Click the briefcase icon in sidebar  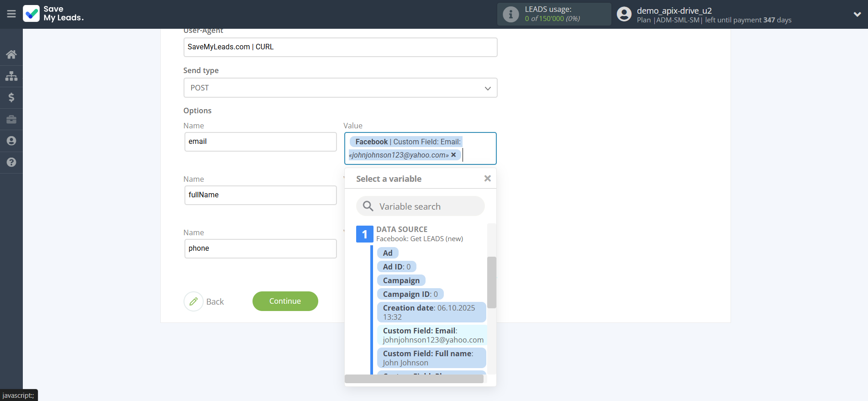pyautogui.click(x=11, y=119)
